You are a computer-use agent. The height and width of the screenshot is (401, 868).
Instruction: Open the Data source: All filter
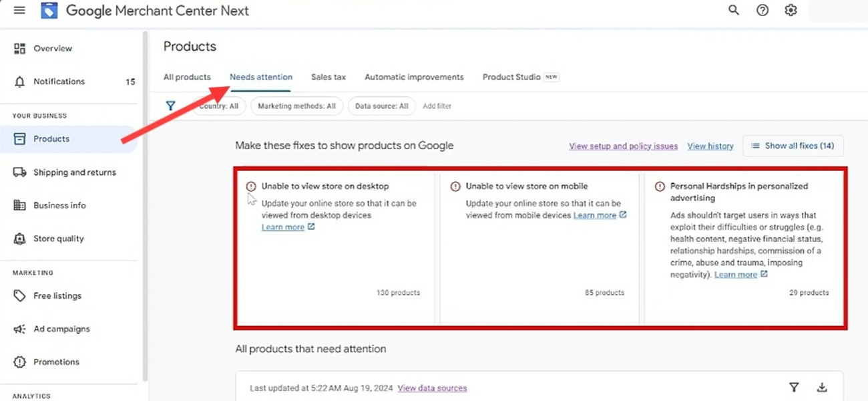click(x=381, y=106)
